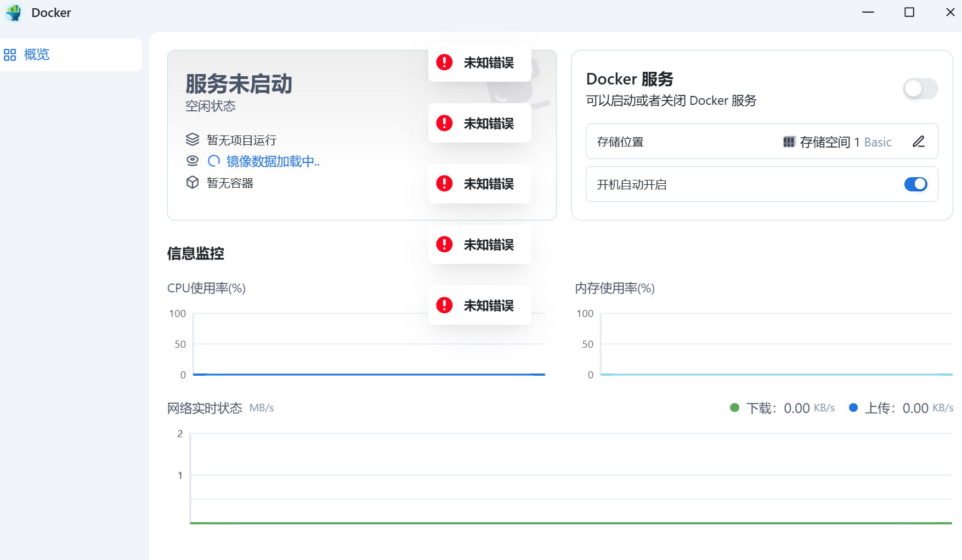The height and width of the screenshot is (560, 962).
Task: Click the 空闲状态 status text
Action: click(x=211, y=106)
